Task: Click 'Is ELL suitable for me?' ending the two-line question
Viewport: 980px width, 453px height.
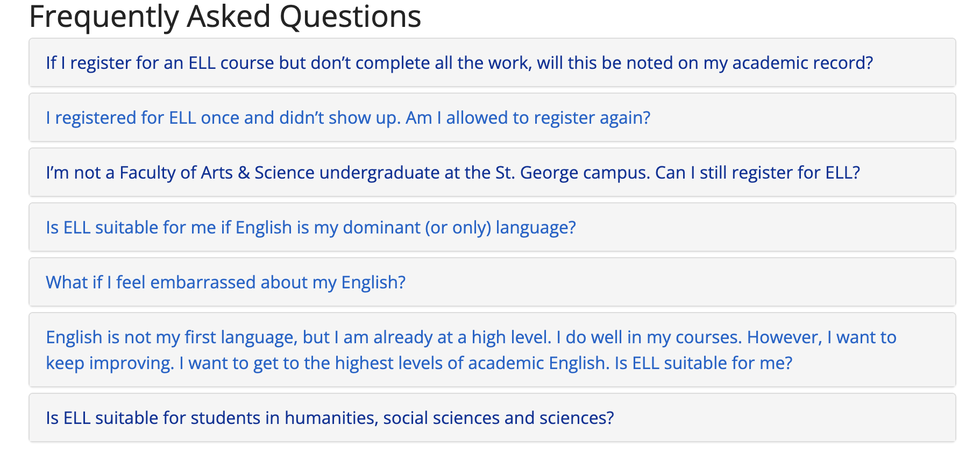Action: click(704, 363)
